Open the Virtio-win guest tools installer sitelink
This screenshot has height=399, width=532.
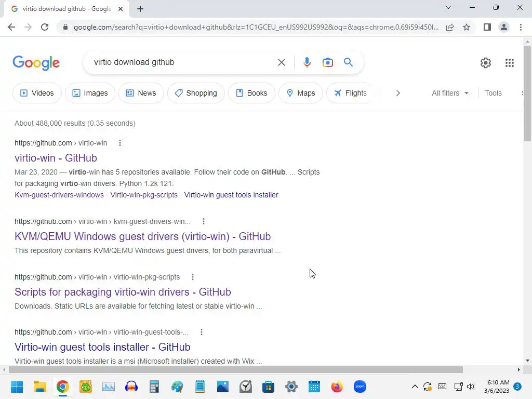pyautogui.click(x=231, y=195)
